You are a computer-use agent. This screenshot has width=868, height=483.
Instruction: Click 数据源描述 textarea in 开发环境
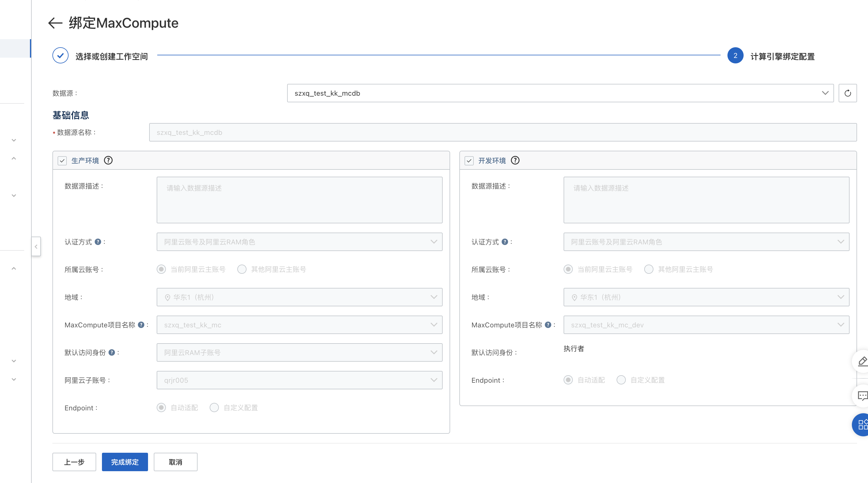[x=706, y=200]
